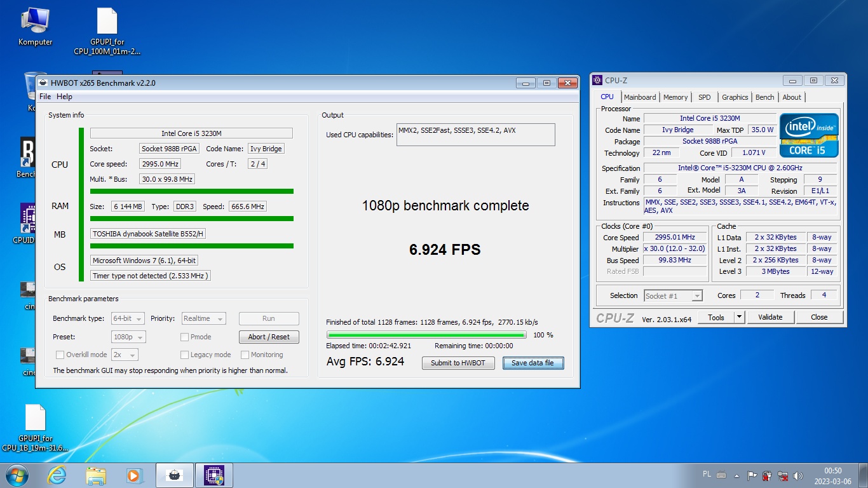Screen dimensions: 868x488
Task: Click the CPU-Z window title bar icon
Action: (597, 80)
